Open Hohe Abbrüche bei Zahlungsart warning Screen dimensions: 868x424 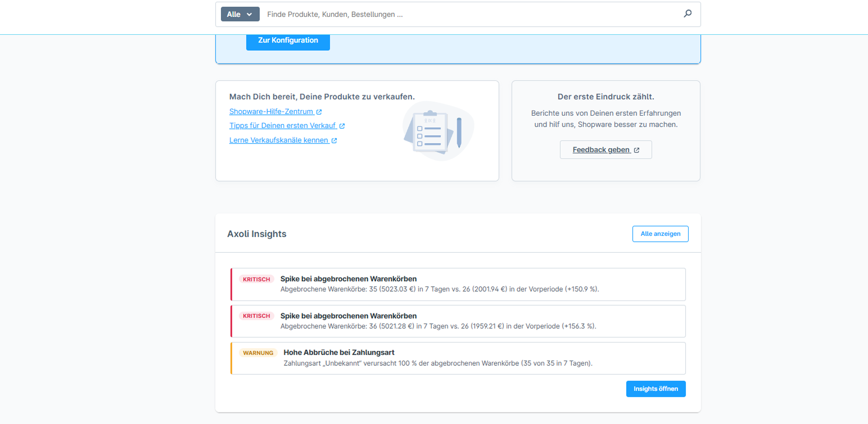[458, 358]
